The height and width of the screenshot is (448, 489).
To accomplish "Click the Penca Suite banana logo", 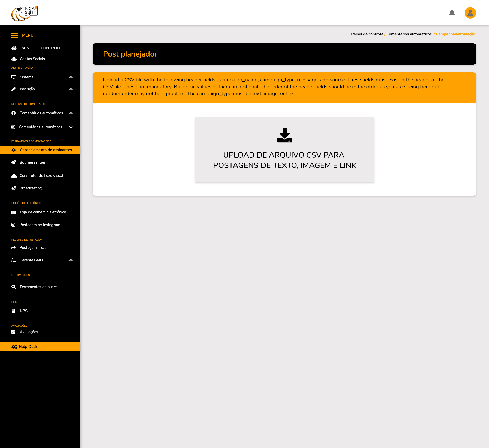I will coord(24,13).
